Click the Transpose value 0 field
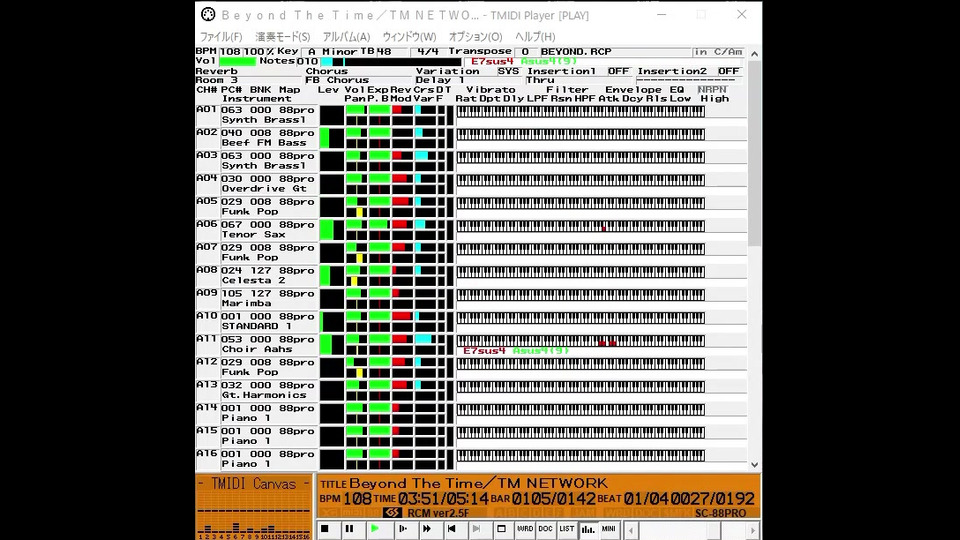Viewport: 960px width, 540px height. click(525, 51)
